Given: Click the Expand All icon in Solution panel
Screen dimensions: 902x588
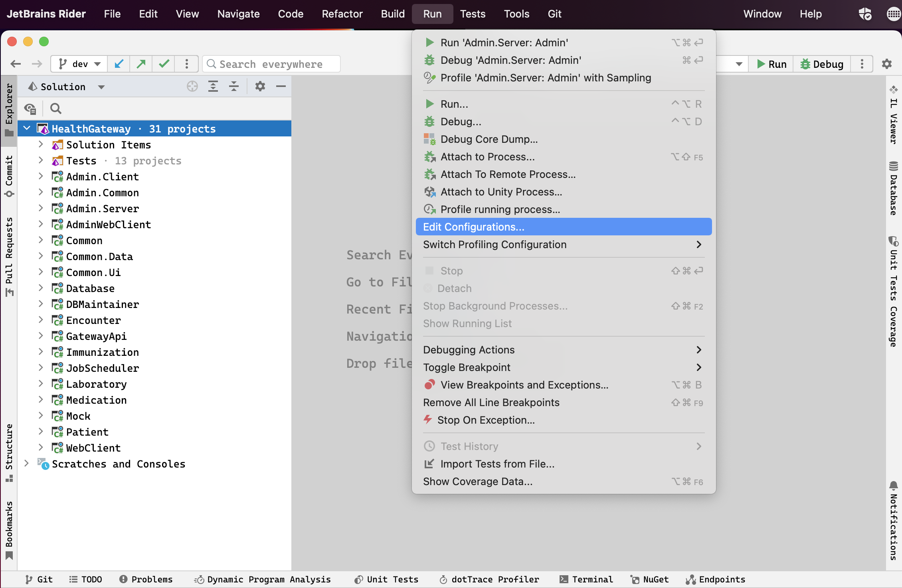Looking at the screenshot, I should (213, 86).
